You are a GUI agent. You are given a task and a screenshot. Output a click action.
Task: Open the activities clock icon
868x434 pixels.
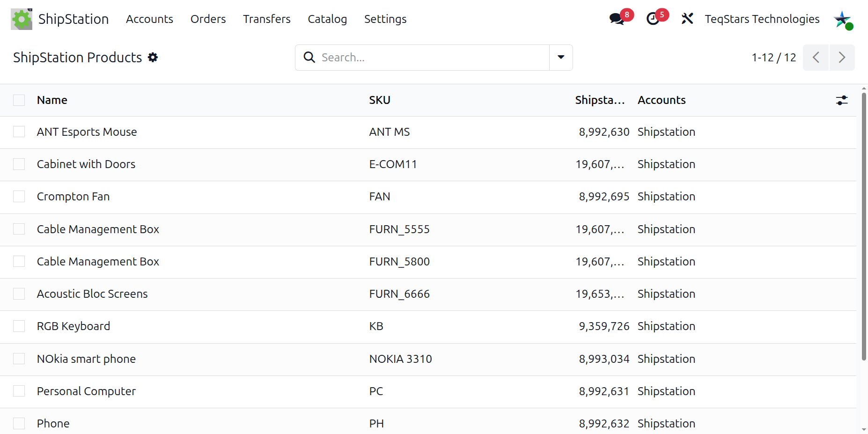pos(653,19)
